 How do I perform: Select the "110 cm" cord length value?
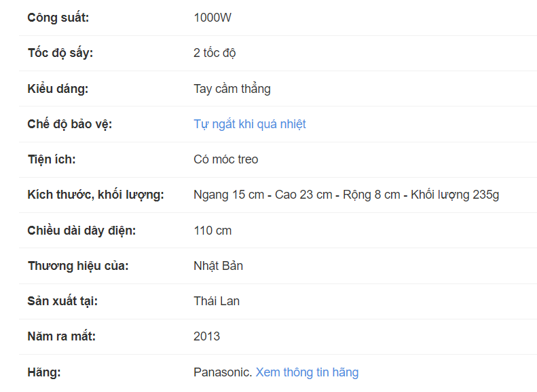point(212,231)
